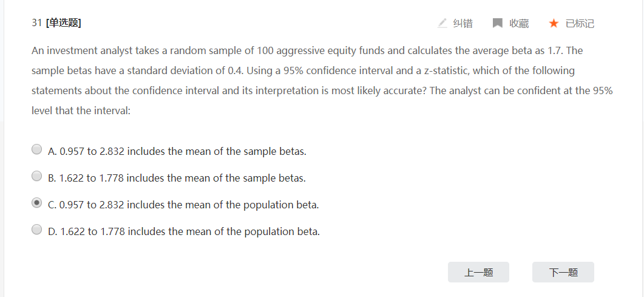Select radio button for option A
The image size is (644, 297).
(x=37, y=149)
